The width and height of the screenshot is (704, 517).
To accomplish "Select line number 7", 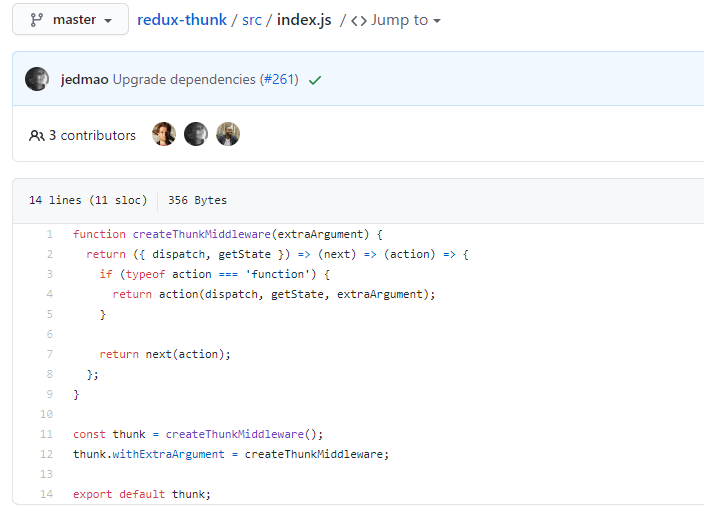I will [49, 354].
